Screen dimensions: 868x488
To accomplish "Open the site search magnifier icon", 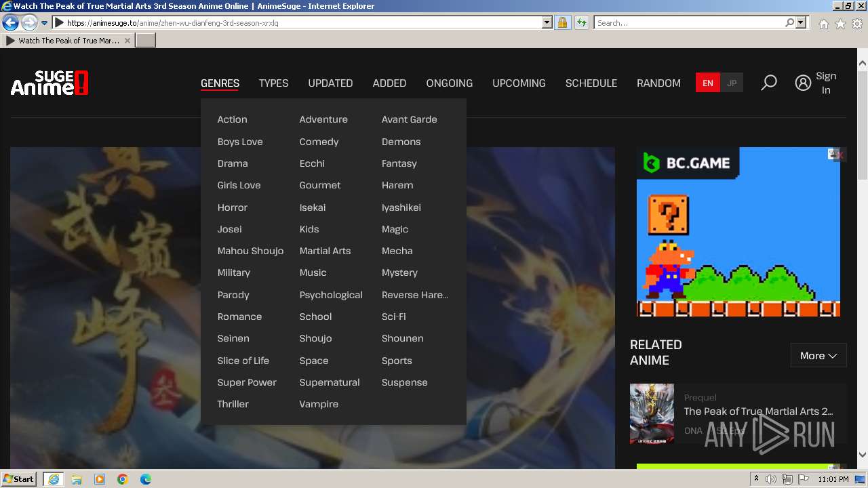I will [769, 83].
